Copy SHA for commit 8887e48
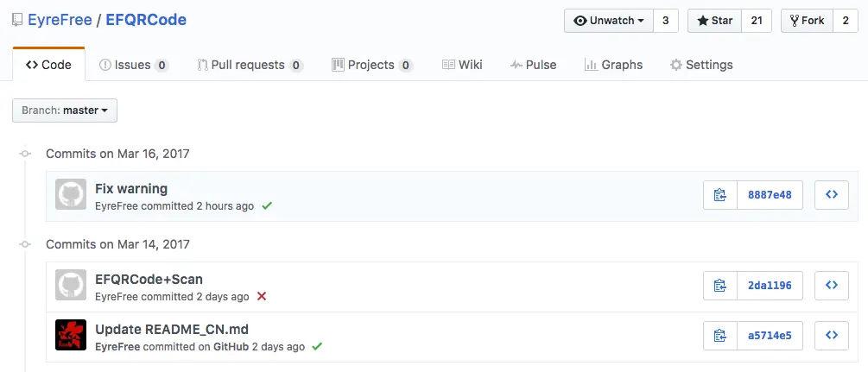This screenshot has height=372, width=868. pos(720,195)
